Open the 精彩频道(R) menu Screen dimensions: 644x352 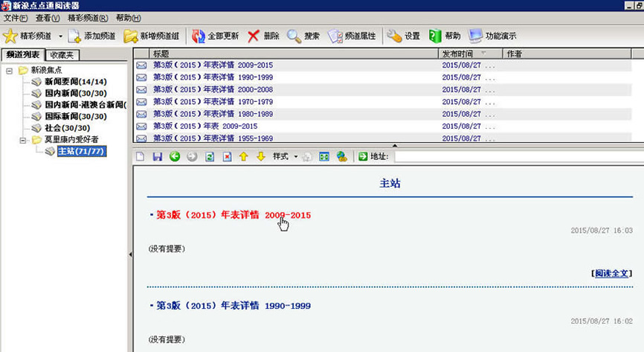click(88, 18)
